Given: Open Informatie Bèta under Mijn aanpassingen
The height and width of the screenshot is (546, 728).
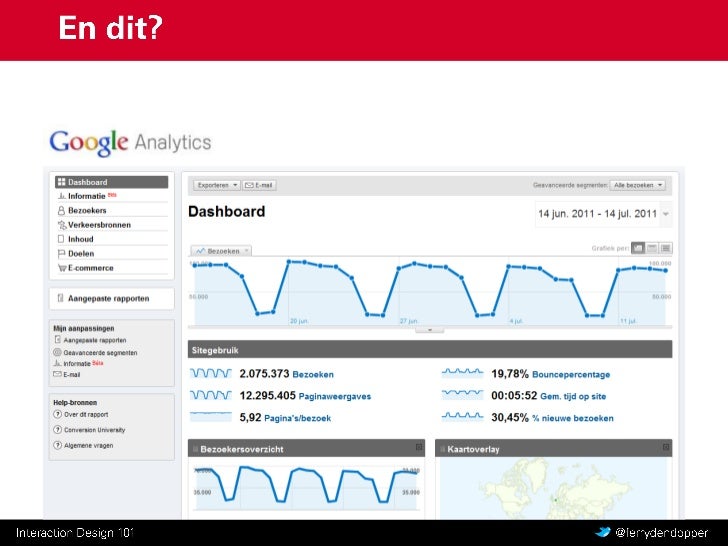Looking at the screenshot, I should tap(83, 364).
